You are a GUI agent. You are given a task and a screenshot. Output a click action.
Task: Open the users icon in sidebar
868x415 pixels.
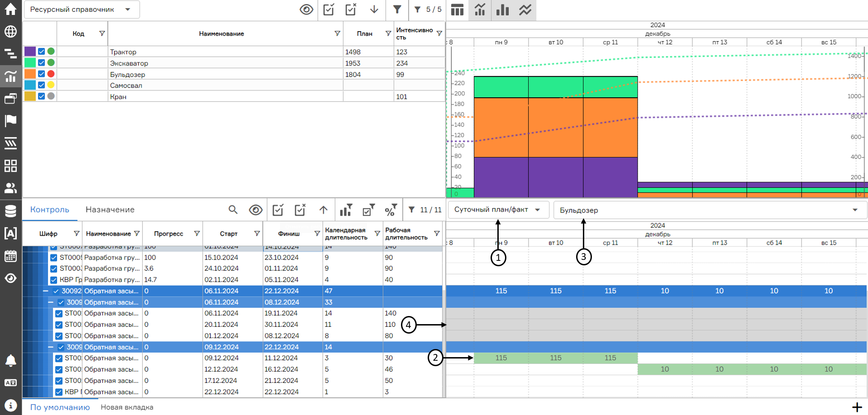[10, 188]
